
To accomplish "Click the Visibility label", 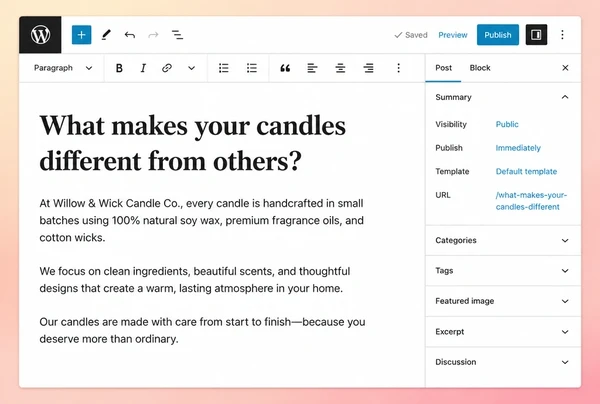I will pyautogui.click(x=451, y=124).
